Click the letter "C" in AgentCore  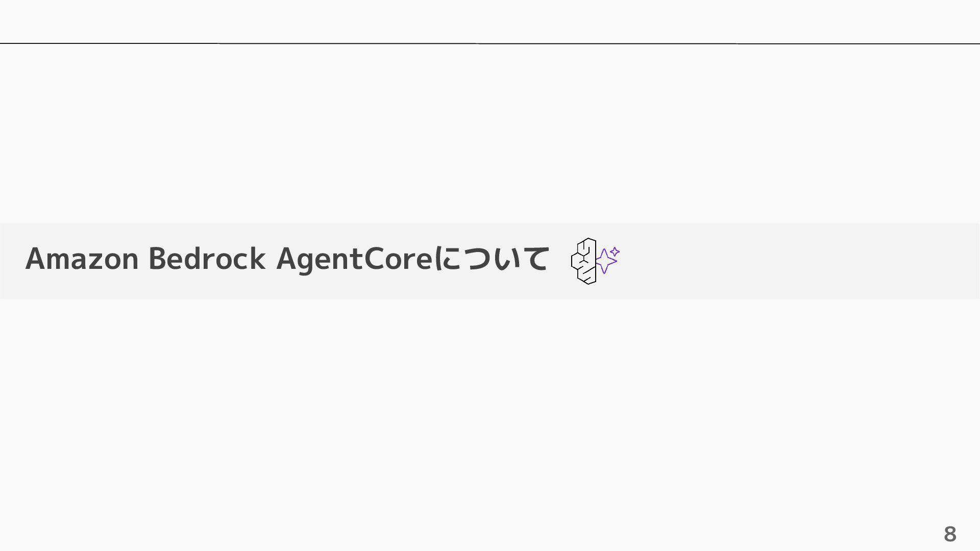click(374, 259)
